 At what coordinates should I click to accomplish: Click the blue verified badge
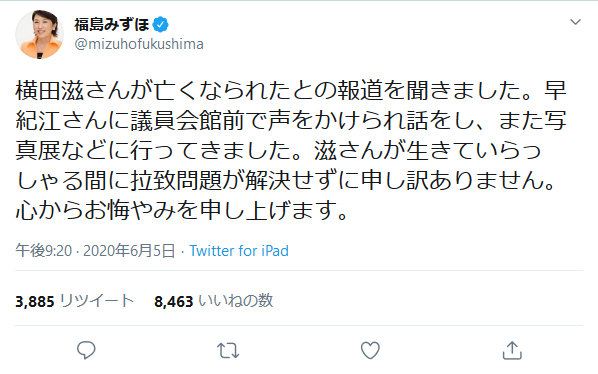click(x=161, y=25)
